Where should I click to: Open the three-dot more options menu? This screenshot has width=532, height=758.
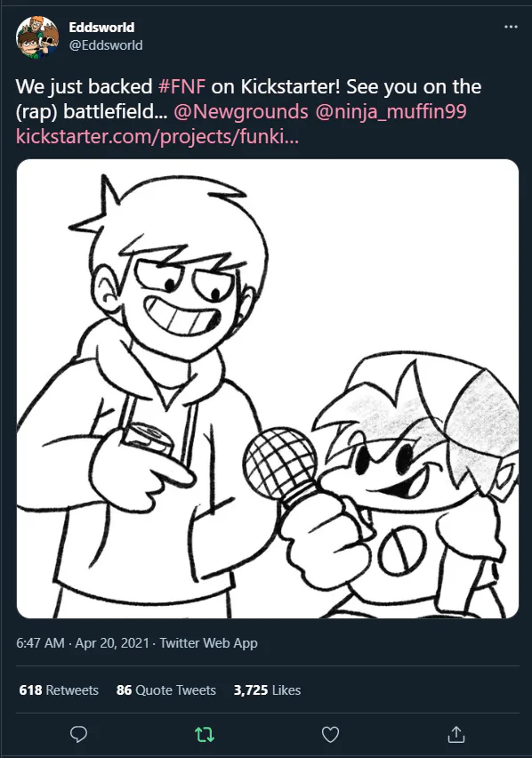511,27
